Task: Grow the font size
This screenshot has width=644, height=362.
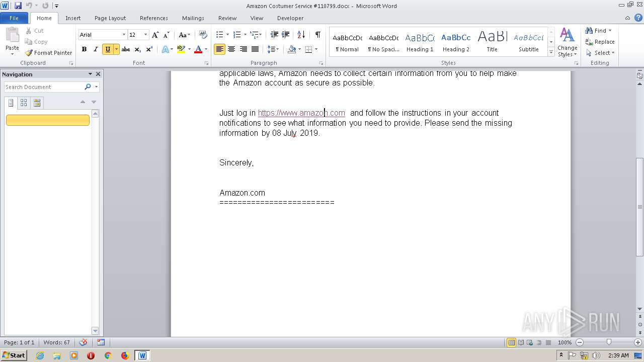Action: click(x=155, y=35)
